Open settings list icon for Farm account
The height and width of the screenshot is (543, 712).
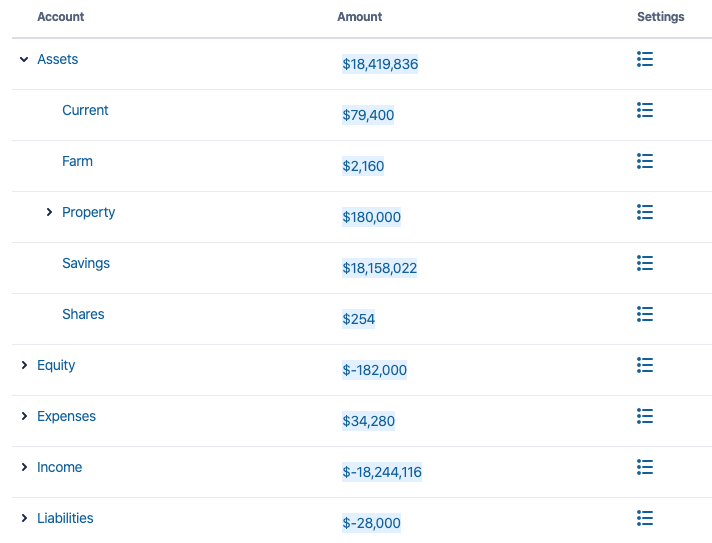pos(645,162)
